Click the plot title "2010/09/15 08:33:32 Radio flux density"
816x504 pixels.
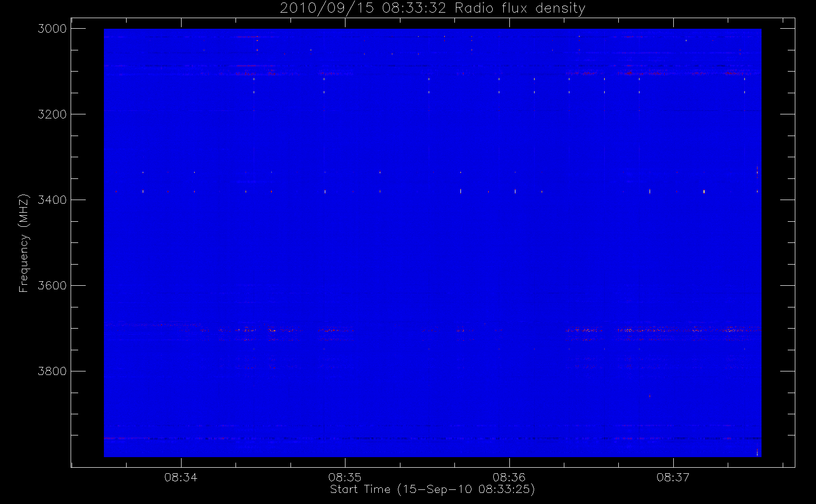(433, 8)
